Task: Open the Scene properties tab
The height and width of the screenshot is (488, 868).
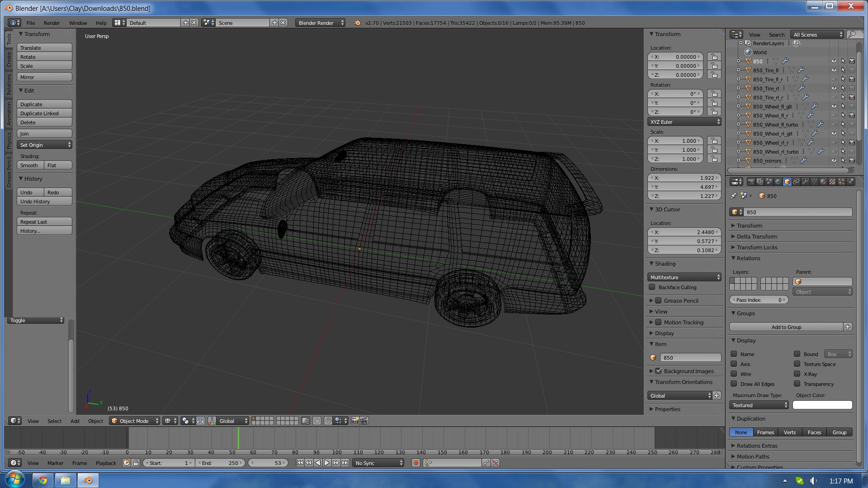Action: (x=769, y=182)
